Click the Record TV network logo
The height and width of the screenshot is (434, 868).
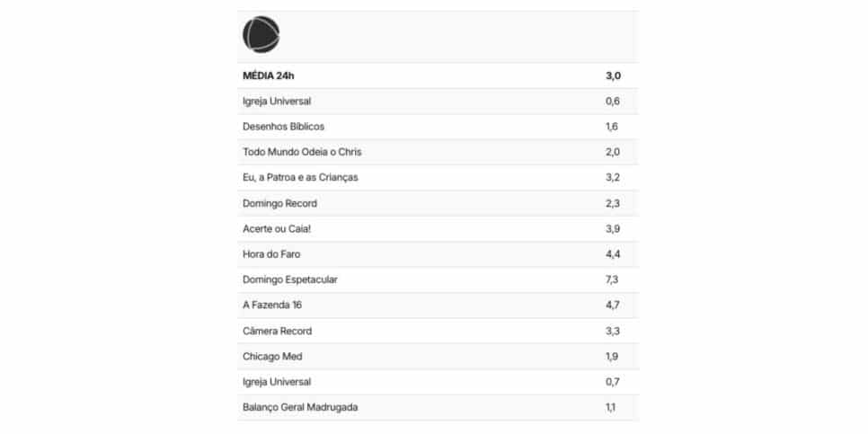[x=261, y=34]
